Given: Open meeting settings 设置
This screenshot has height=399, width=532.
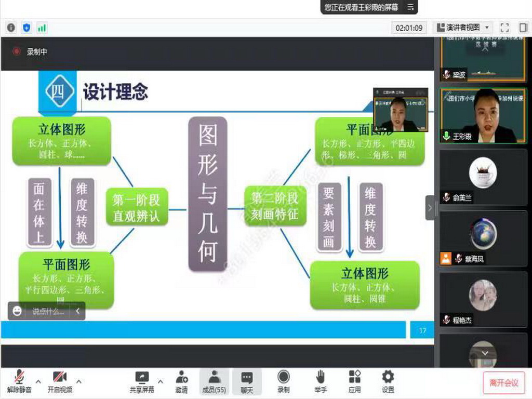Looking at the screenshot, I should 388,382.
